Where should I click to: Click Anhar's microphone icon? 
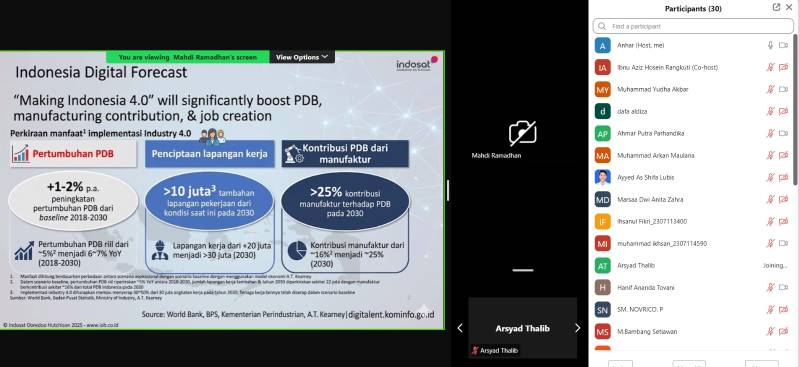pyautogui.click(x=770, y=45)
